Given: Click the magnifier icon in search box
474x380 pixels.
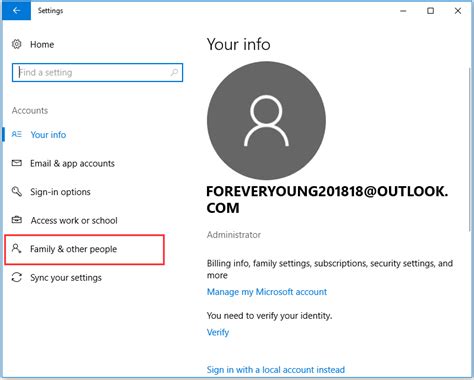Looking at the screenshot, I should [x=174, y=72].
